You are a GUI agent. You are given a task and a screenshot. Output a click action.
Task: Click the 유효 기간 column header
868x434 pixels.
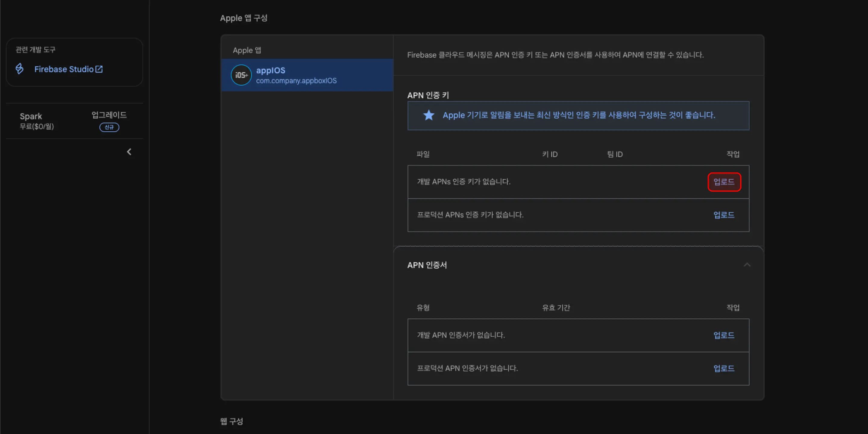pyautogui.click(x=556, y=308)
